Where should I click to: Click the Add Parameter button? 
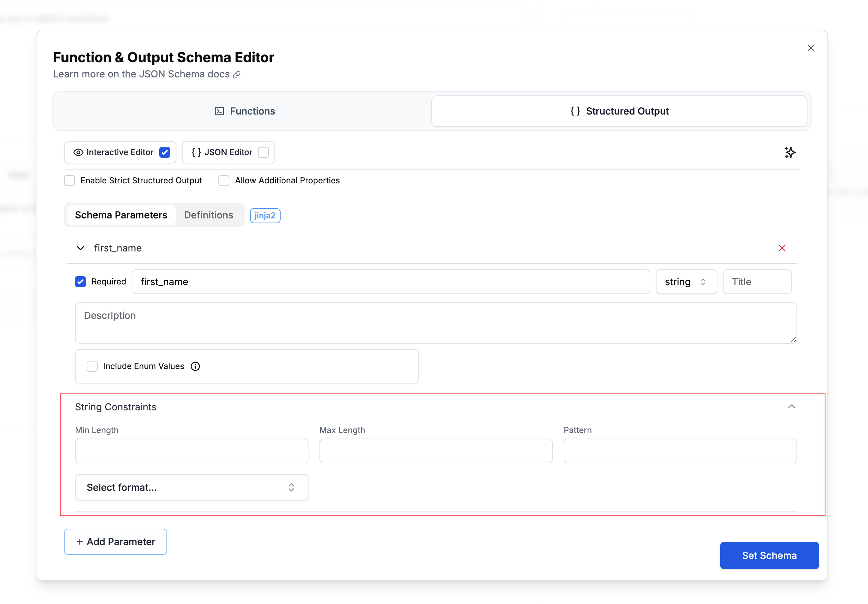click(115, 542)
